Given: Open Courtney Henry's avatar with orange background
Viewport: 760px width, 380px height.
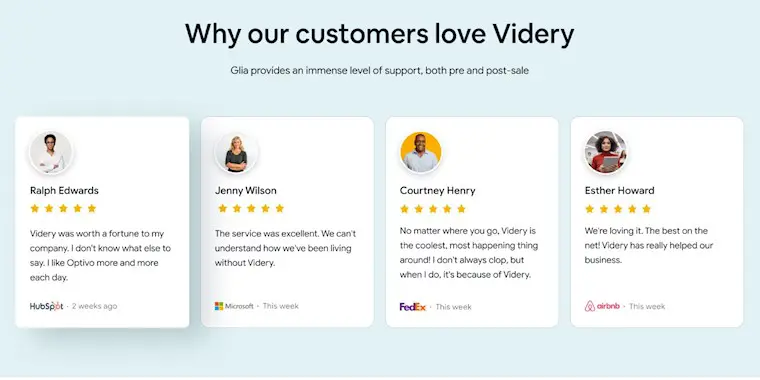Looking at the screenshot, I should [x=421, y=153].
